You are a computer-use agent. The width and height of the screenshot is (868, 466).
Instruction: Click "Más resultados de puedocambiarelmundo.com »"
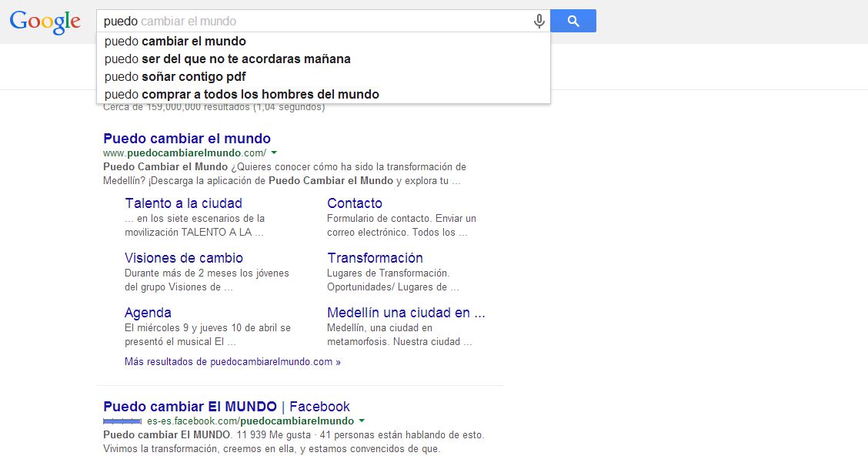click(x=232, y=362)
